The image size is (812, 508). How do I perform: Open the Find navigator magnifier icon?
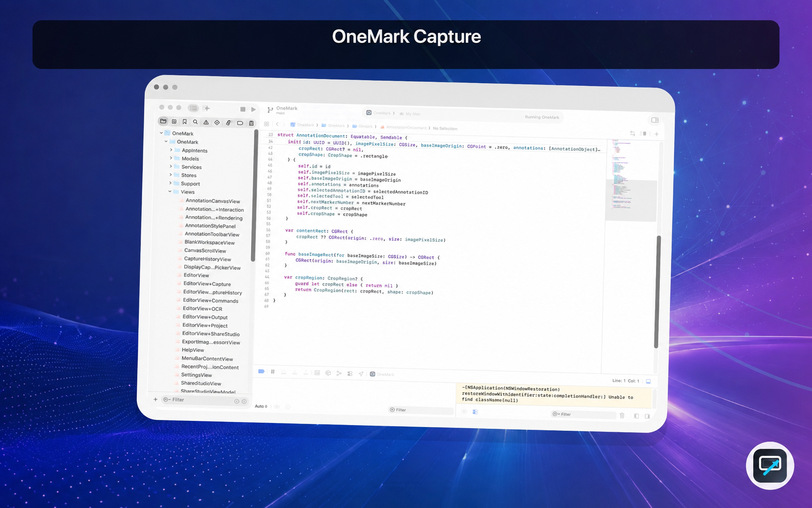coord(195,122)
